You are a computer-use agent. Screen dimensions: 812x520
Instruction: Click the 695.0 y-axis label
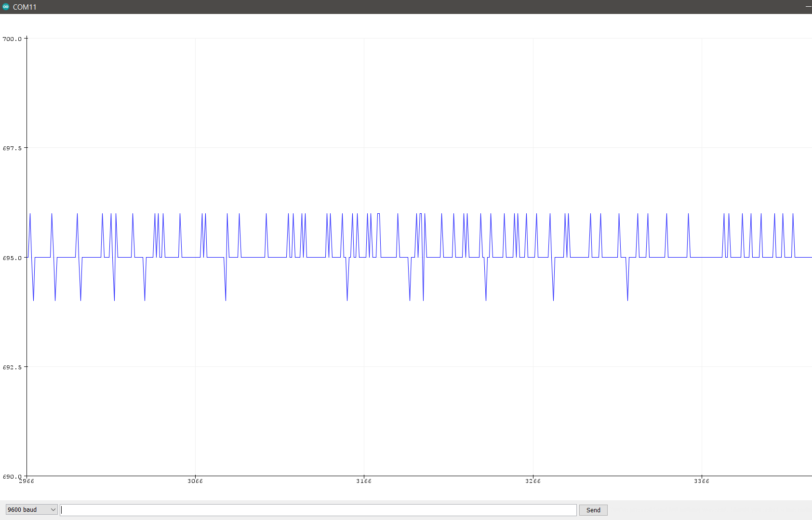click(x=12, y=258)
